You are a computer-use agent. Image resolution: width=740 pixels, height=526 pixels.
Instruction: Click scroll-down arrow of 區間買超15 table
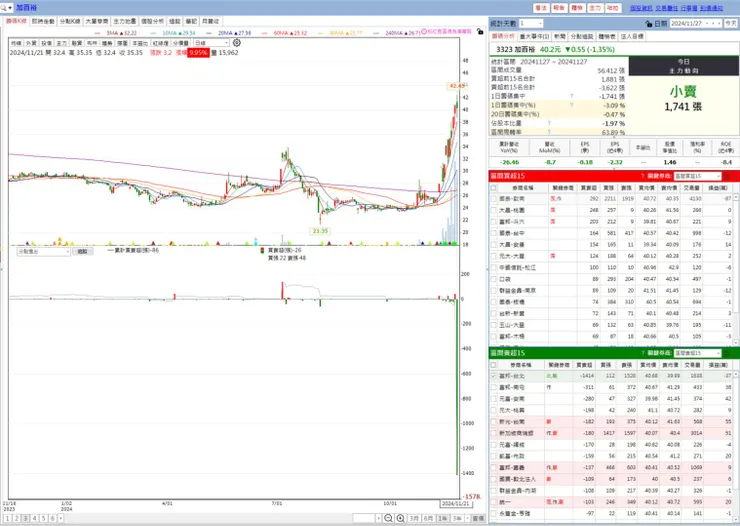click(736, 342)
